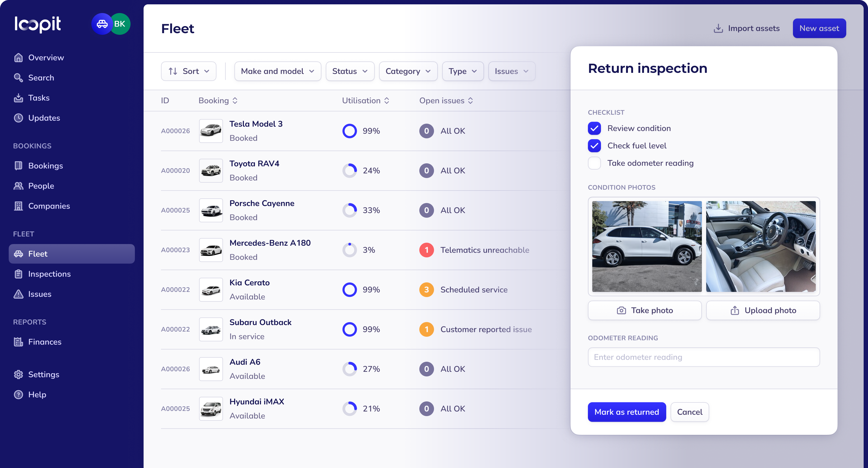Enable Take odometer reading checklist item
The image size is (868, 468).
[594, 163]
